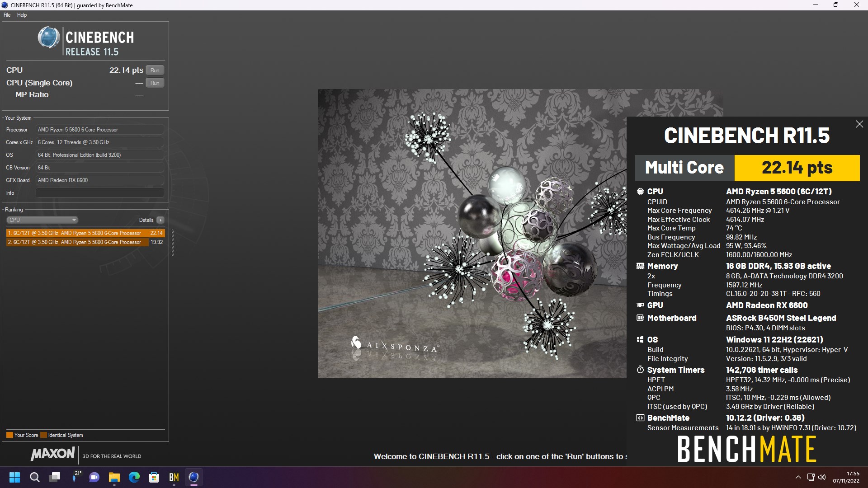The image size is (868, 488).
Task: Click the Cinebench logo sphere icon
Action: click(x=49, y=38)
